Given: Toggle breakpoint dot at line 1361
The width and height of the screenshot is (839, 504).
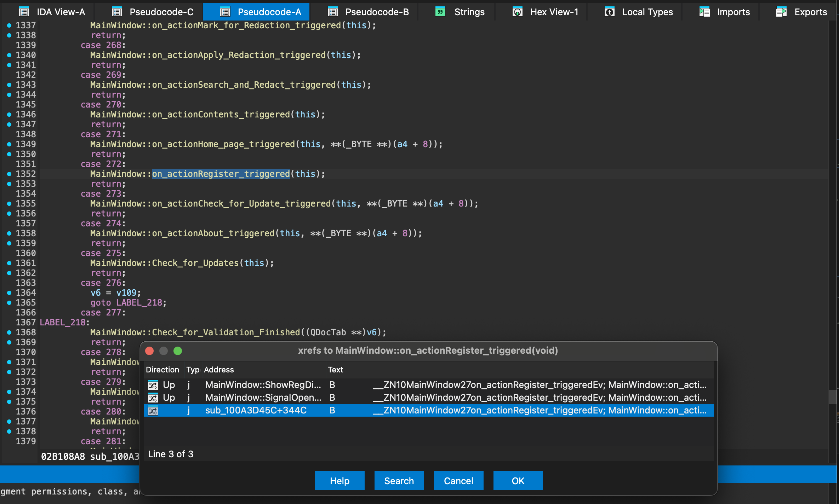Looking at the screenshot, I should click(9, 263).
